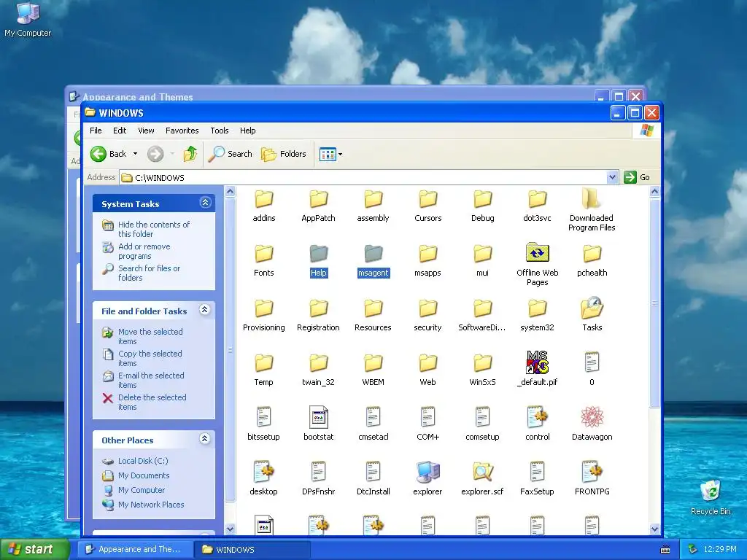Select the explorer.scf icon

(x=483, y=472)
